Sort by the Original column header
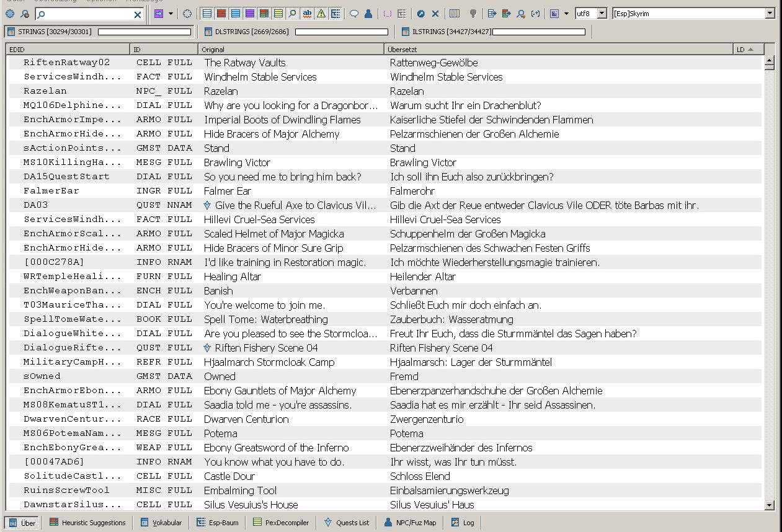 tap(290, 50)
